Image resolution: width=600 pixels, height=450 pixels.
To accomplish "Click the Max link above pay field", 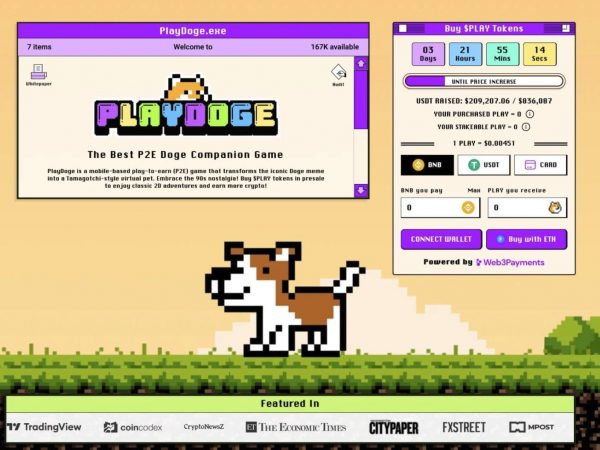I will point(474,190).
